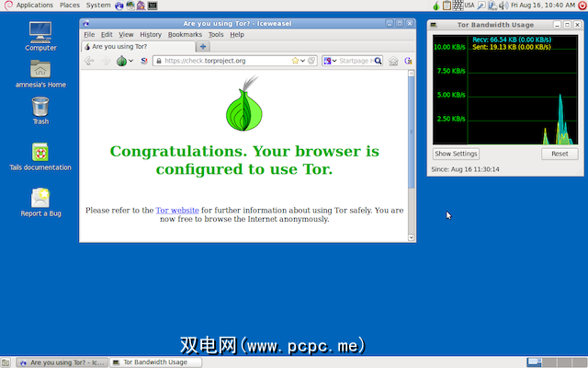Open the Bookmarks menu
588x368 pixels.
pos(185,35)
